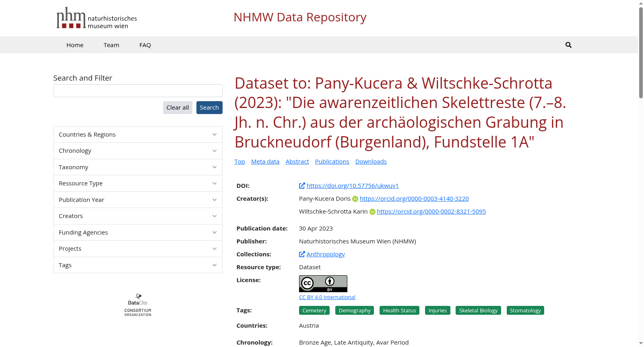Click the ORCID icon next to Pany-Kucera Doris
Screen dimensions: 644x347
click(x=355, y=199)
